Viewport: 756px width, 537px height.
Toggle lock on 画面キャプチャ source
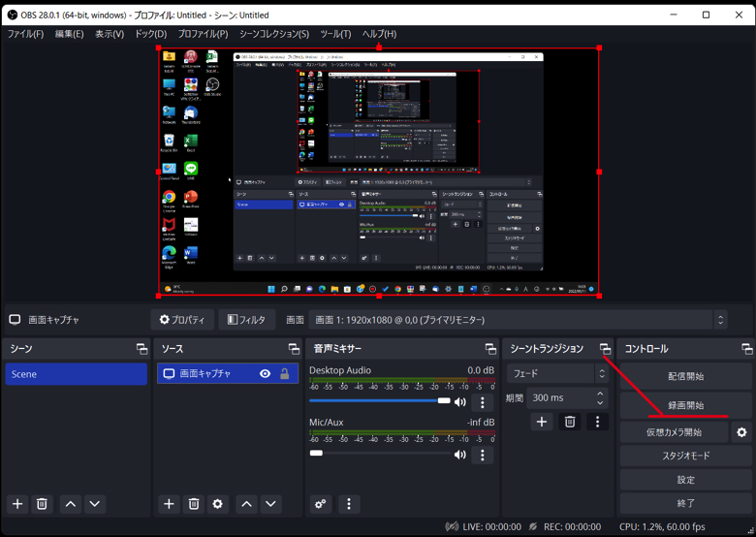pos(284,373)
